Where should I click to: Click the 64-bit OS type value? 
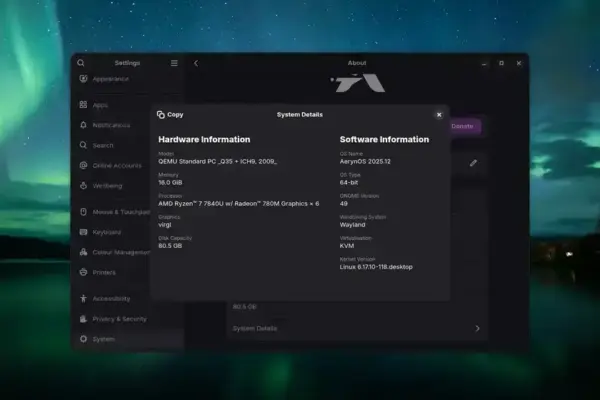click(349, 183)
